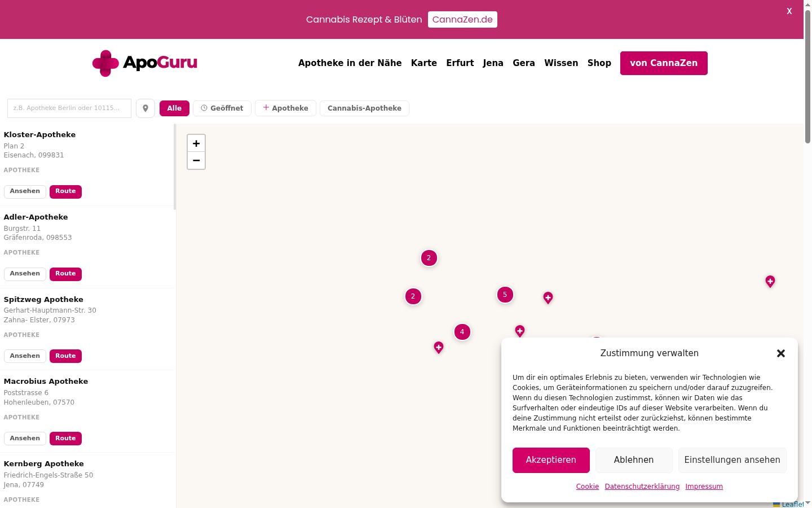
Task: Select pharmacy pin right of cluster 4
Action: click(x=520, y=331)
